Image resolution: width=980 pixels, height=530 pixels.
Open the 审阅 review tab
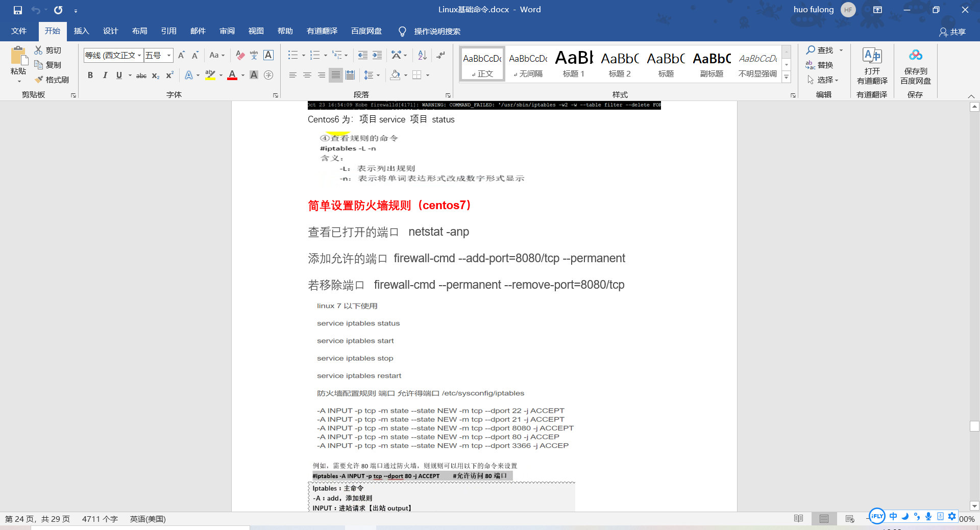227,31
